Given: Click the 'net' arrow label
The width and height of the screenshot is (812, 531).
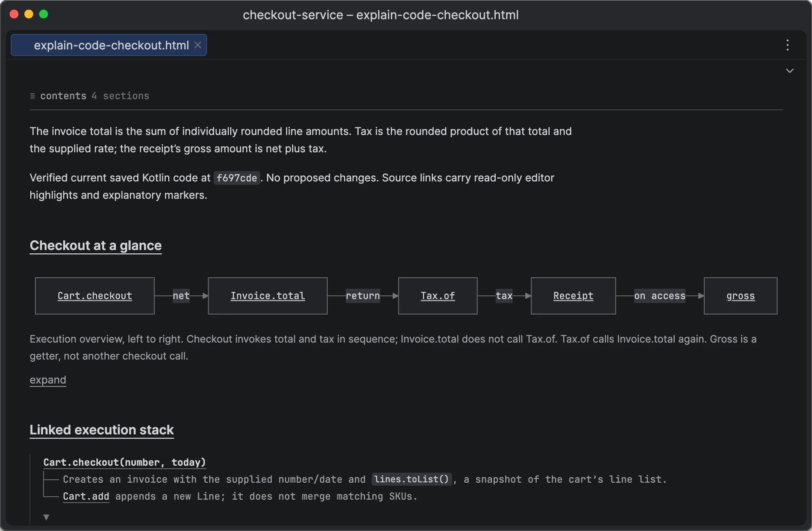Looking at the screenshot, I should tap(181, 296).
